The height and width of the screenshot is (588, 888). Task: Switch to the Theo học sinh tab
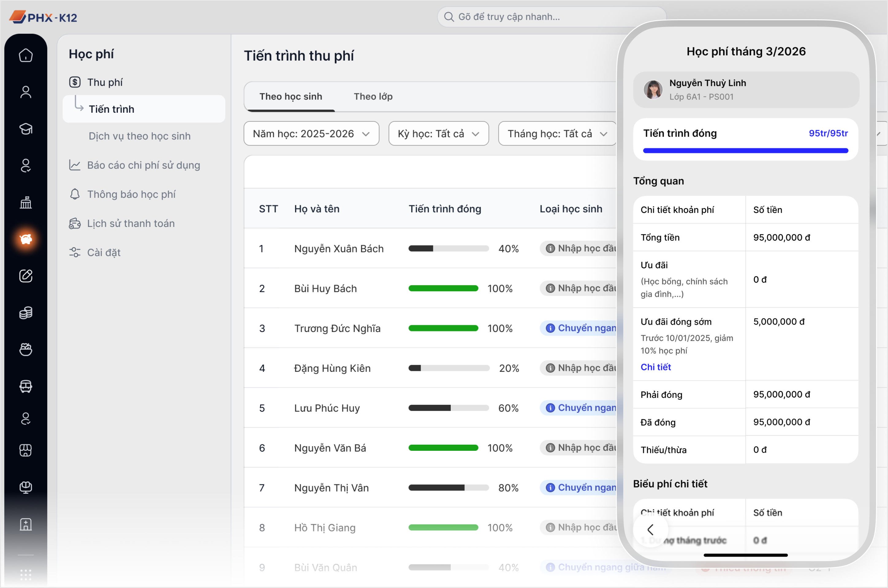pyautogui.click(x=291, y=96)
